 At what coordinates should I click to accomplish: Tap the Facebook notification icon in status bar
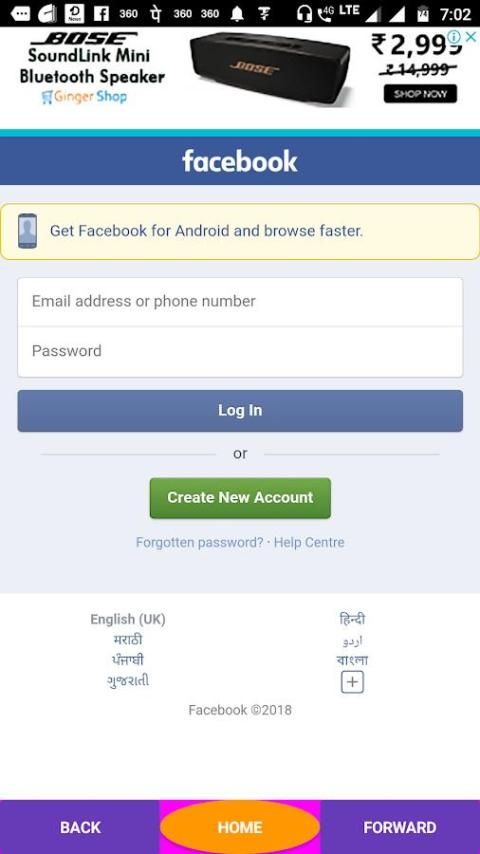[101, 13]
